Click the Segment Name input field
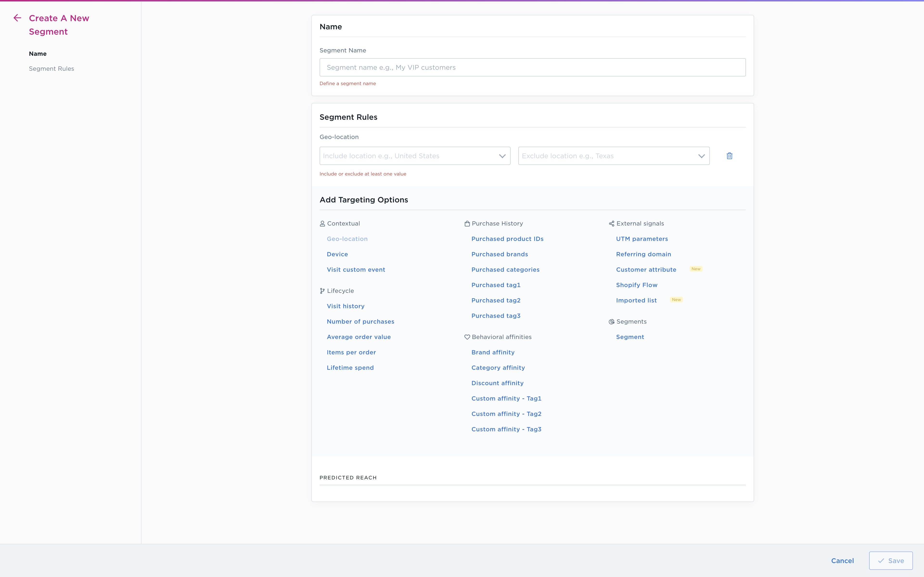Image resolution: width=924 pixels, height=577 pixels. pos(532,67)
